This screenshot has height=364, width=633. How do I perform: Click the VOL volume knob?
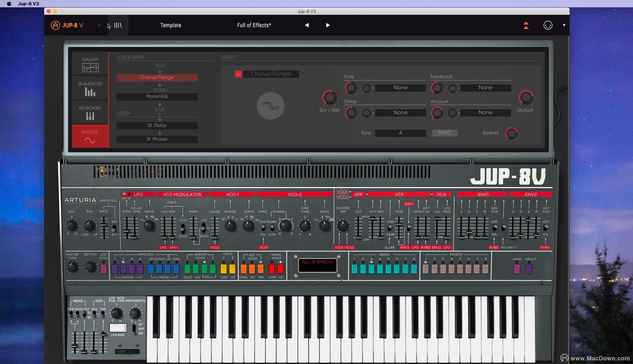click(71, 225)
